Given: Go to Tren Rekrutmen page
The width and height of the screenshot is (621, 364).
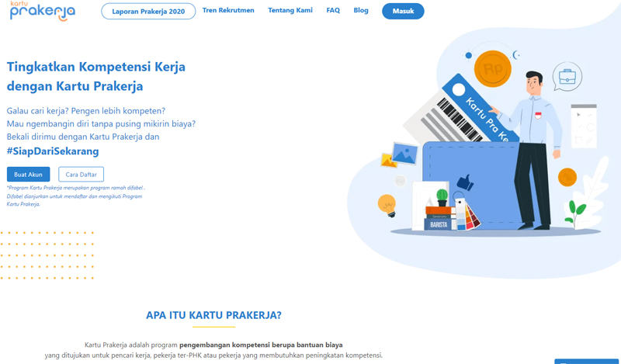Looking at the screenshot, I should click(228, 10).
